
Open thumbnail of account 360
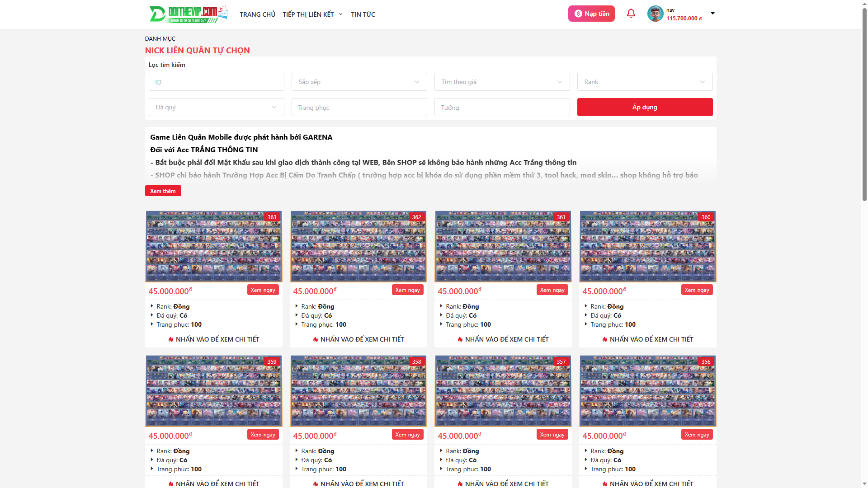click(648, 246)
